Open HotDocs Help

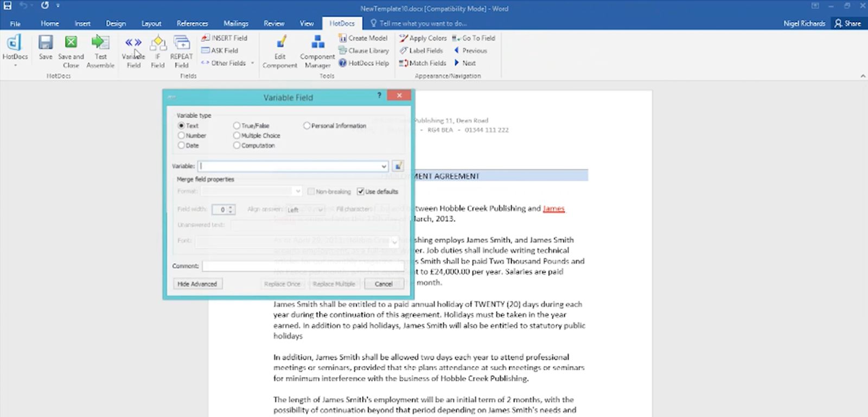point(363,63)
